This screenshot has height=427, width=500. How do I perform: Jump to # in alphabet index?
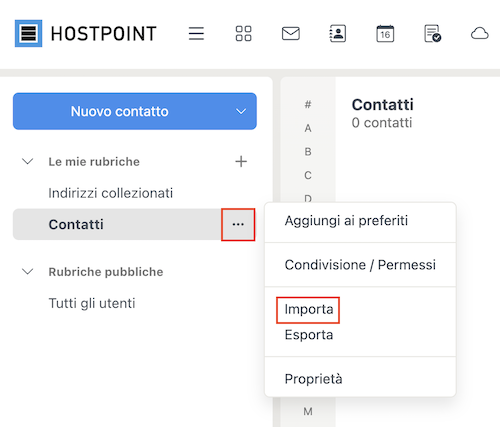point(308,105)
